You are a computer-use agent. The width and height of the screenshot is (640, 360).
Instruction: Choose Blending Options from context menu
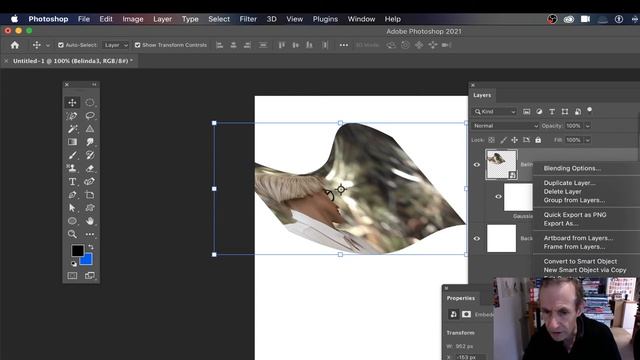[x=572, y=168]
